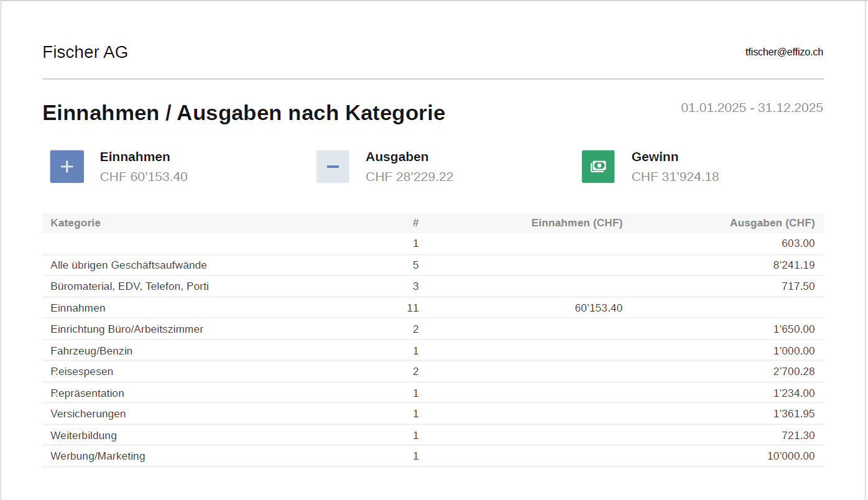Screen dimensions: 868x500
Task: Select the Fahrzeug/Benzin category row
Action: [91, 351]
